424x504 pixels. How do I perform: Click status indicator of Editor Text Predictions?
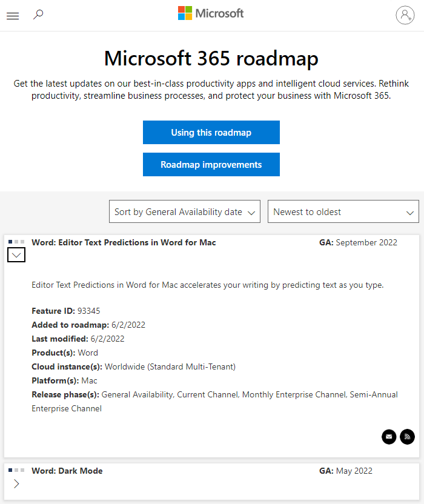(16, 242)
